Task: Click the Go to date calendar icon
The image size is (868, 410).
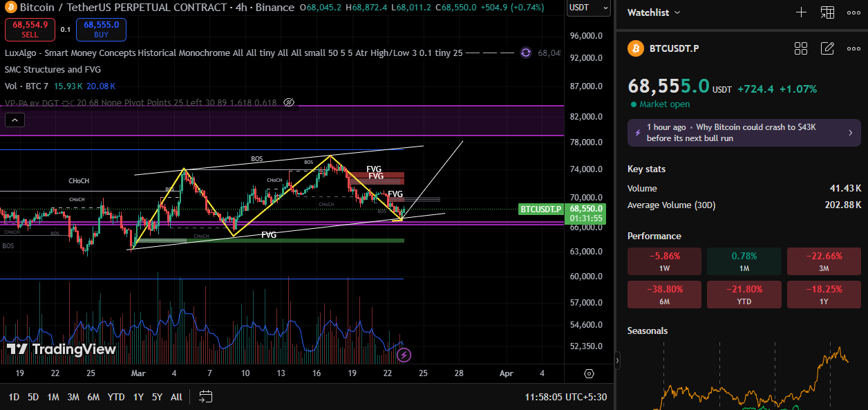Action: coord(205,397)
